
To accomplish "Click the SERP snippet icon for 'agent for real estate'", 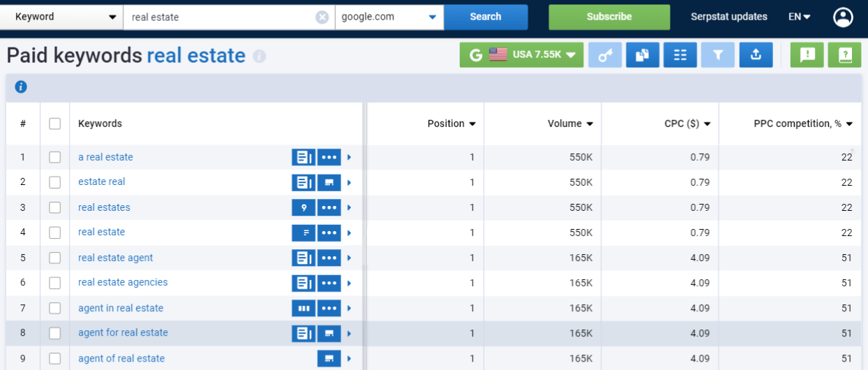I will tap(304, 333).
